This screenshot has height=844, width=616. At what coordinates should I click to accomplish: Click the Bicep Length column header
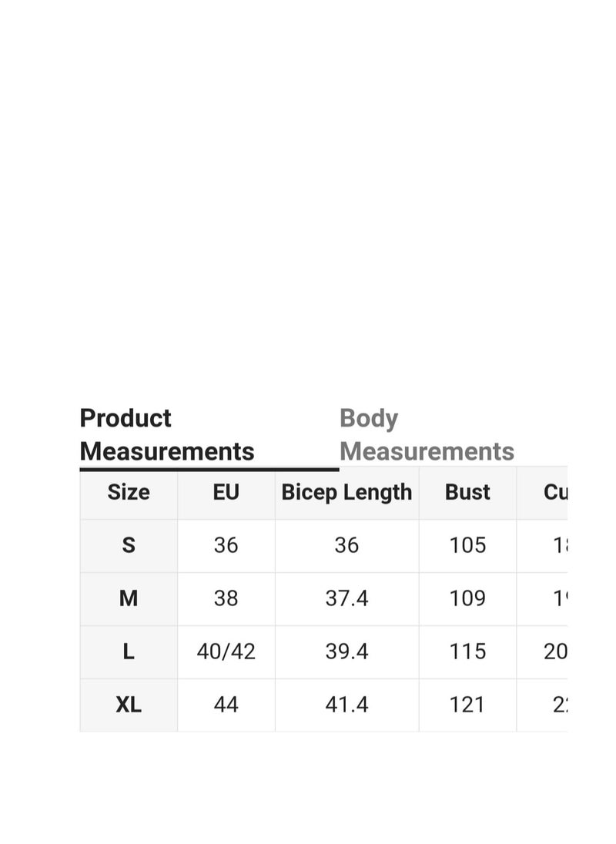pos(347,493)
